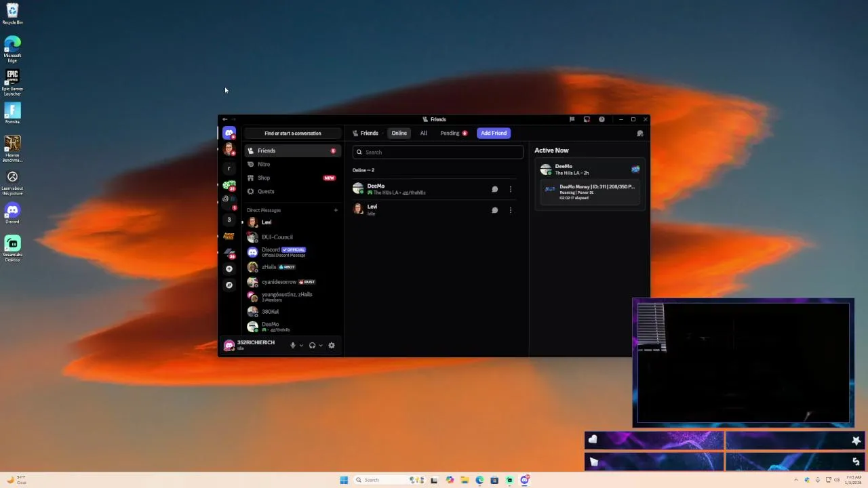Click the friends Search field
The width and height of the screenshot is (868, 488).
438,152
